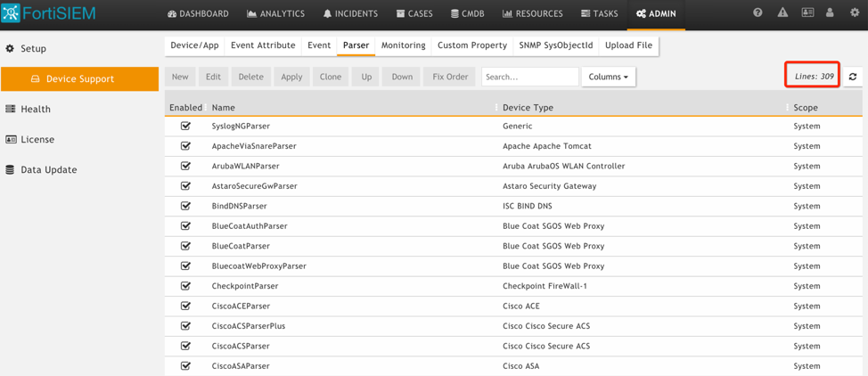This screenshot has height=376, width=868.
Task: Open the CMDB menu
Action: [467, 13]
